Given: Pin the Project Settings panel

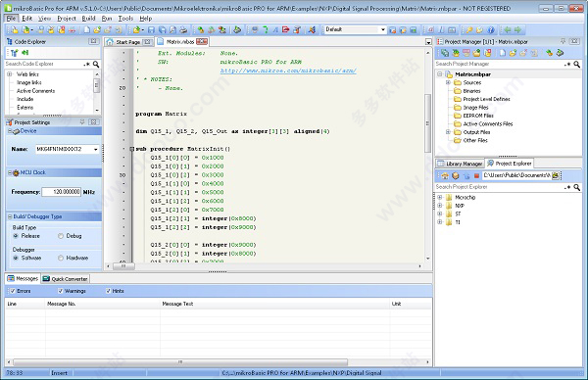Looking at the screenshot, I should pyautogui.click(x=82, y=122).
